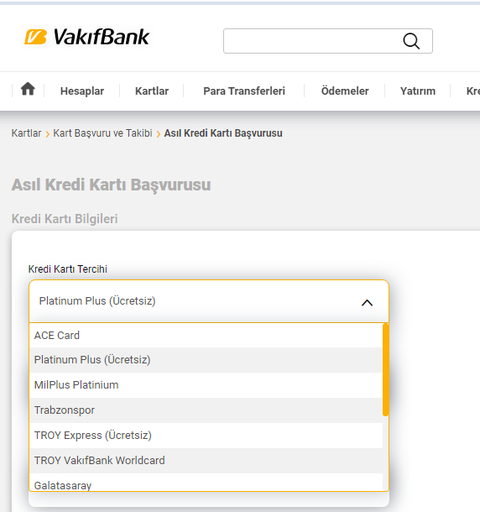Select ACE Card option
Image resolution: width=480 pixels, height=512 pixels.
point(206,335)
